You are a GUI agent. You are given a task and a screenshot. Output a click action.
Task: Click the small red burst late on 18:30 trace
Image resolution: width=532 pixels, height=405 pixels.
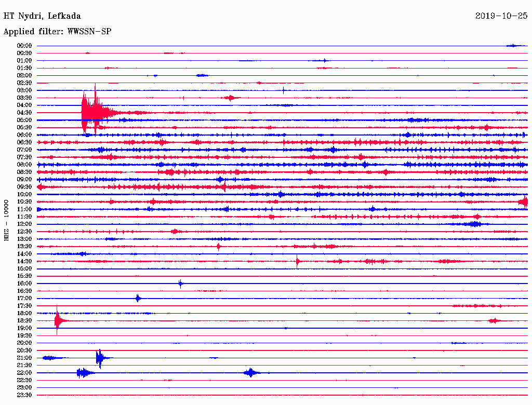coord(495,320)
